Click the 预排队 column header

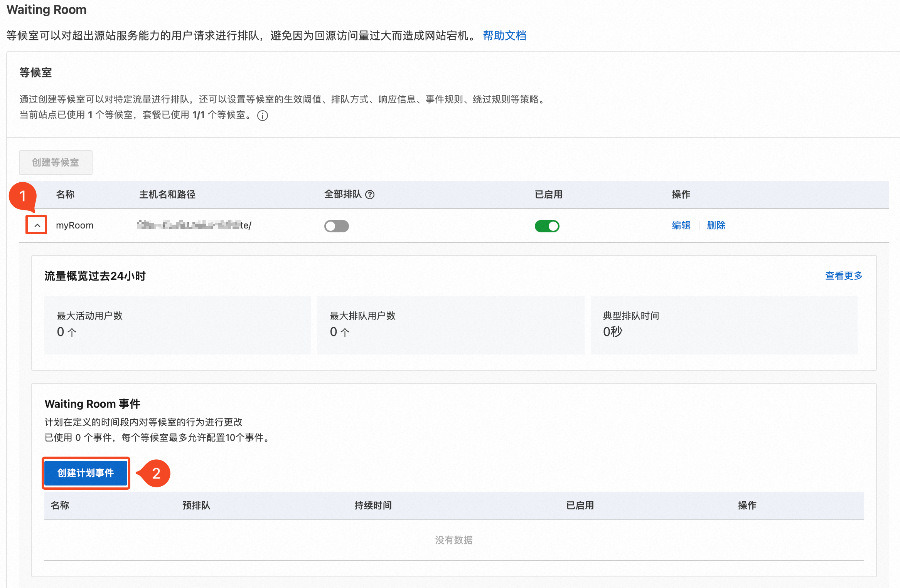tap(196, 506)
